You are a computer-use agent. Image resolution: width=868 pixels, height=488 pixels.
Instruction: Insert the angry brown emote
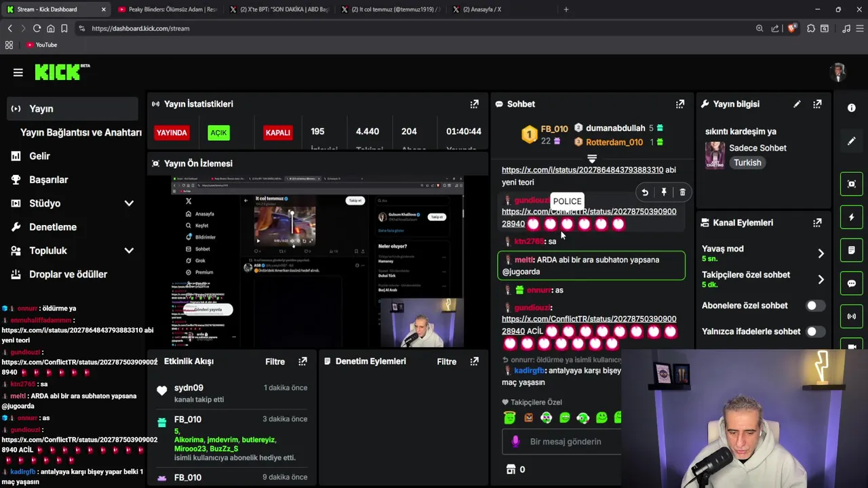[528, 418]
